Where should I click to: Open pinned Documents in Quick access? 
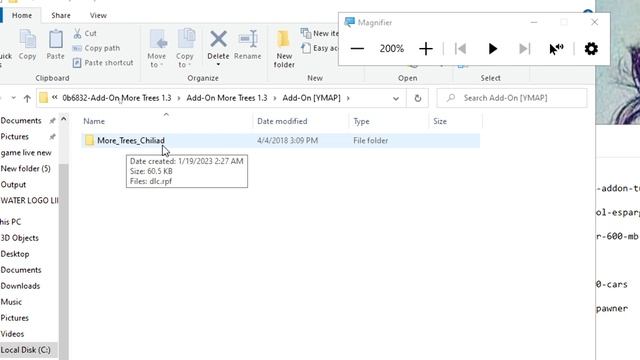[x=21, y=121]
